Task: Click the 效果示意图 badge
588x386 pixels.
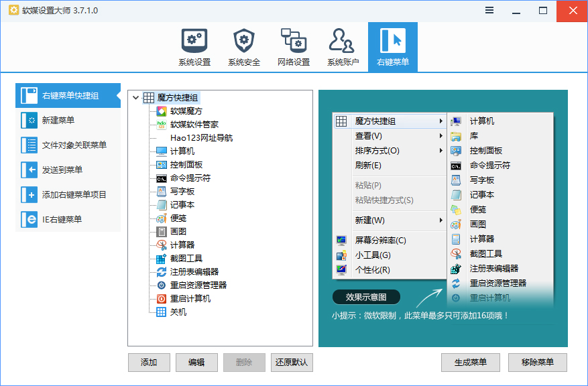Action: click(365, 297)
